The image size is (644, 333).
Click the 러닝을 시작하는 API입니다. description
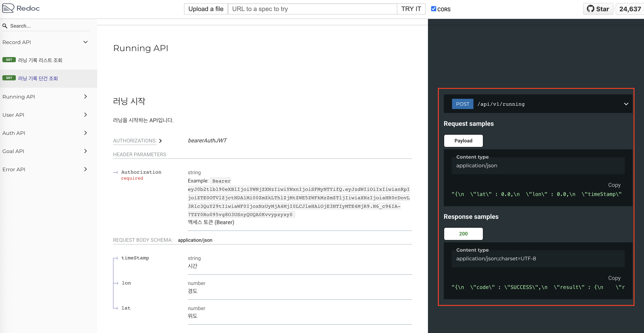coord(143,120)
